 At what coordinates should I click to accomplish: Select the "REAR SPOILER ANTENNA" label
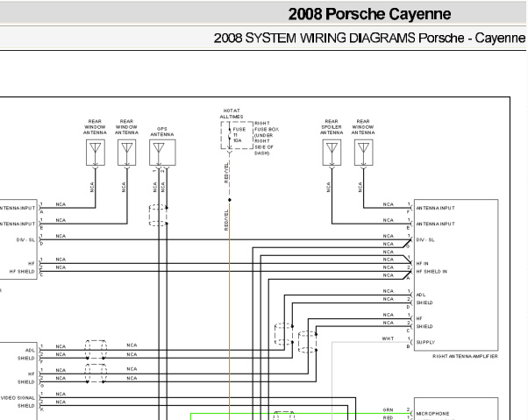pos(332,127)
